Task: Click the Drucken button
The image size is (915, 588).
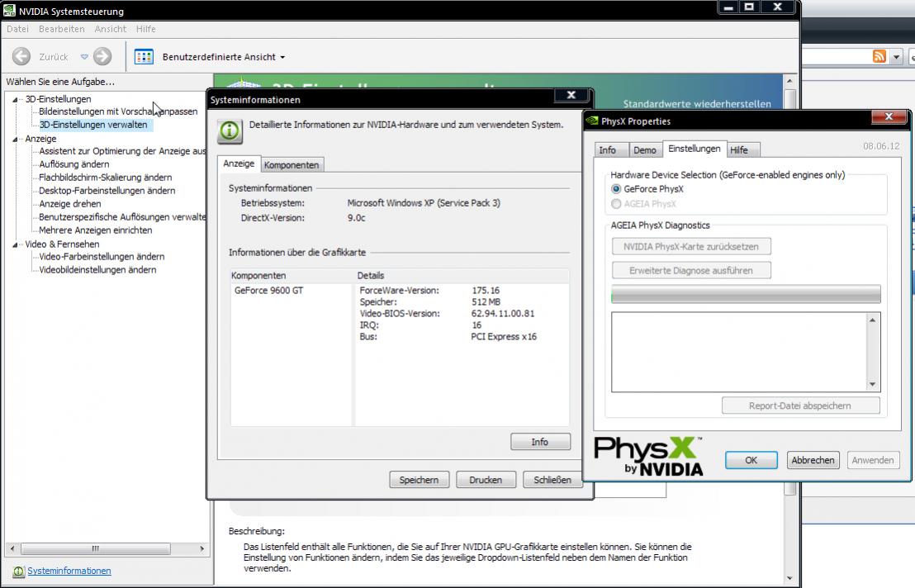Action: coord(486,480)
